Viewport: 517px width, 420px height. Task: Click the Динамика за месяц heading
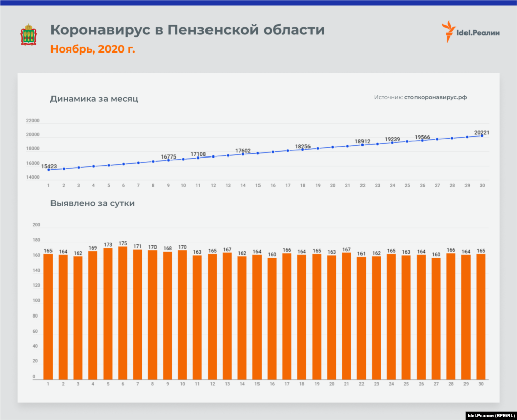pos(94,99)
